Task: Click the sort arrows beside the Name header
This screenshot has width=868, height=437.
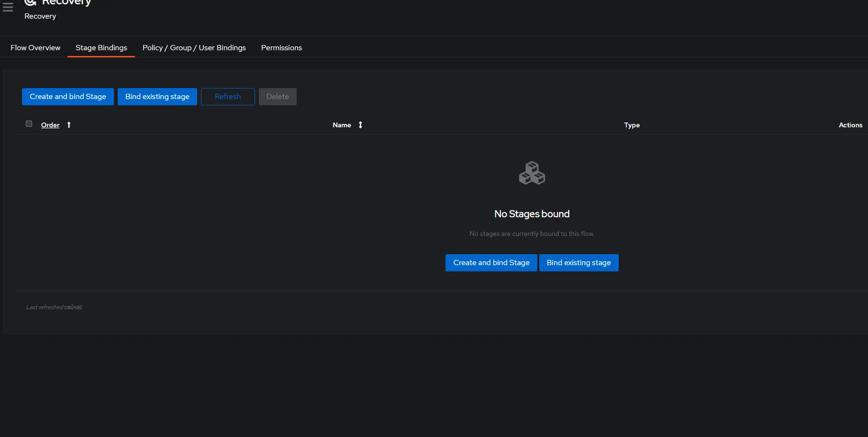Action: (x=360, y=124)
